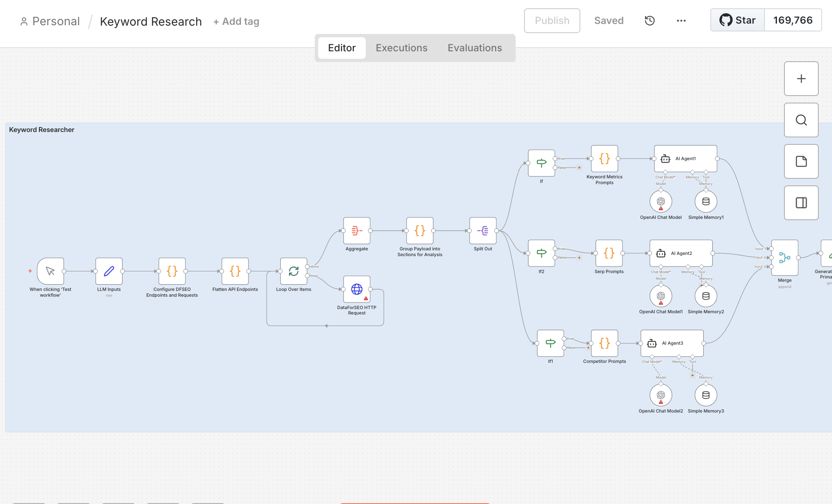
Task: Select the Loop Over Items node
Action: (293, 271)
